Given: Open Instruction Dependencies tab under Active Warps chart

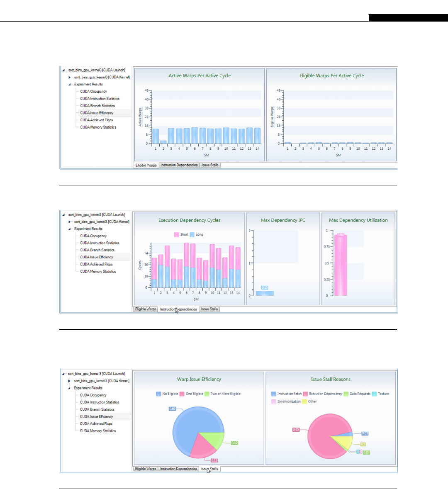Looking at the screenshot, I should [179, 165].
